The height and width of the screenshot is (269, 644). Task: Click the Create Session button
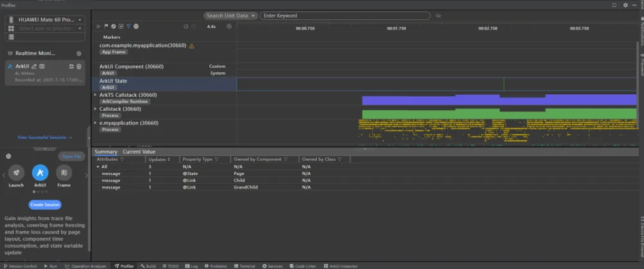pyautogui.click(x=45, y=204)
